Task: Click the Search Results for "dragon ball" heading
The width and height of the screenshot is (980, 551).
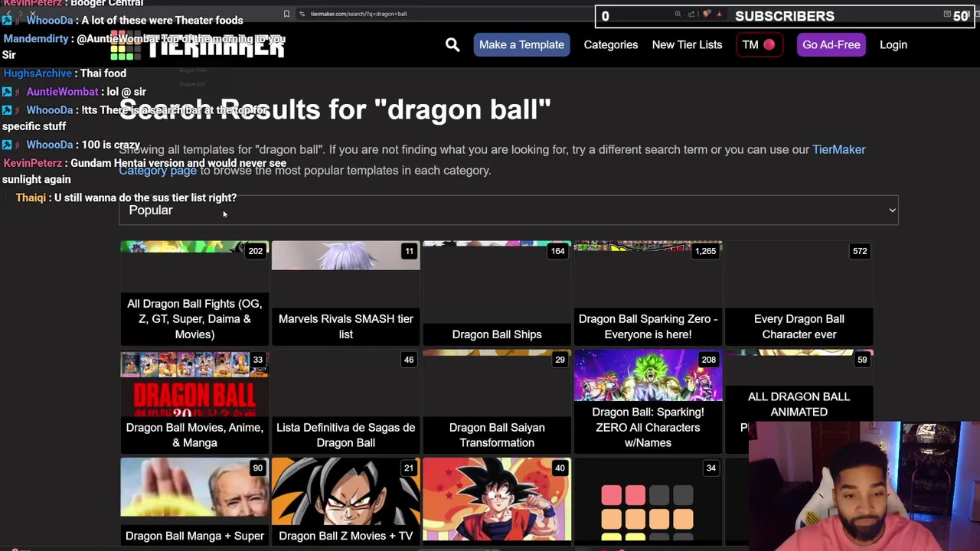Action: (335, 109)
